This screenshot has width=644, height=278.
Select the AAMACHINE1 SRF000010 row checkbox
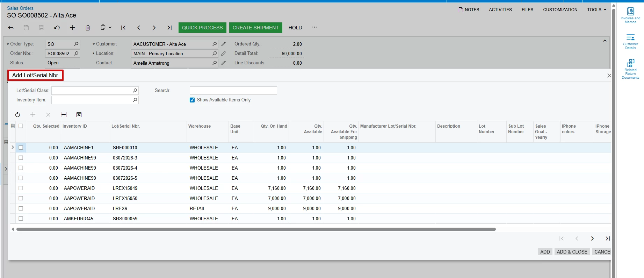pyautogui.click(x=21, y=148)
